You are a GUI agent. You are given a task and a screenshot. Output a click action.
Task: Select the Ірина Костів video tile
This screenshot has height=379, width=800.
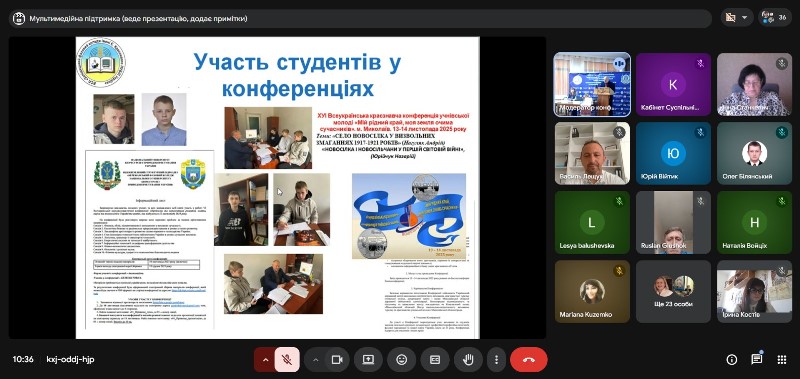(754, 291)
